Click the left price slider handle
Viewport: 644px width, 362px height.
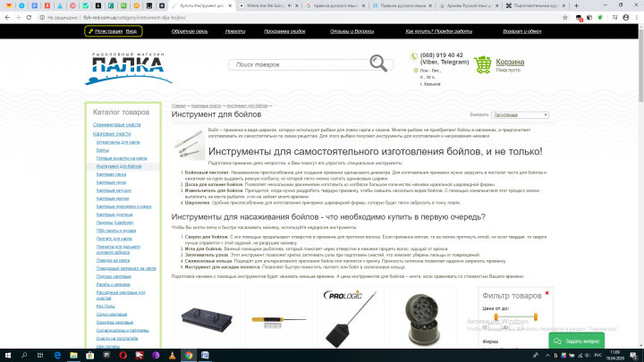pos(496,316)
